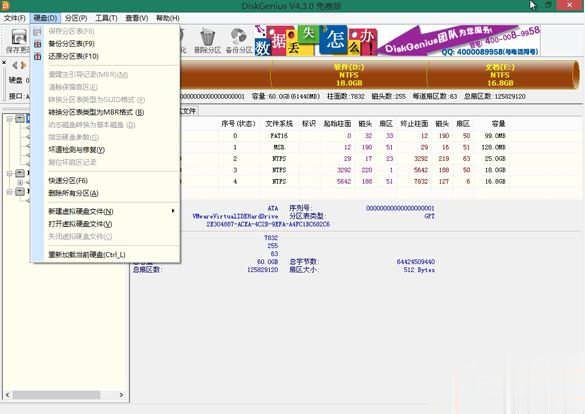
Task: Select the first hard disk icon in tree
Action: click(20, 119)
